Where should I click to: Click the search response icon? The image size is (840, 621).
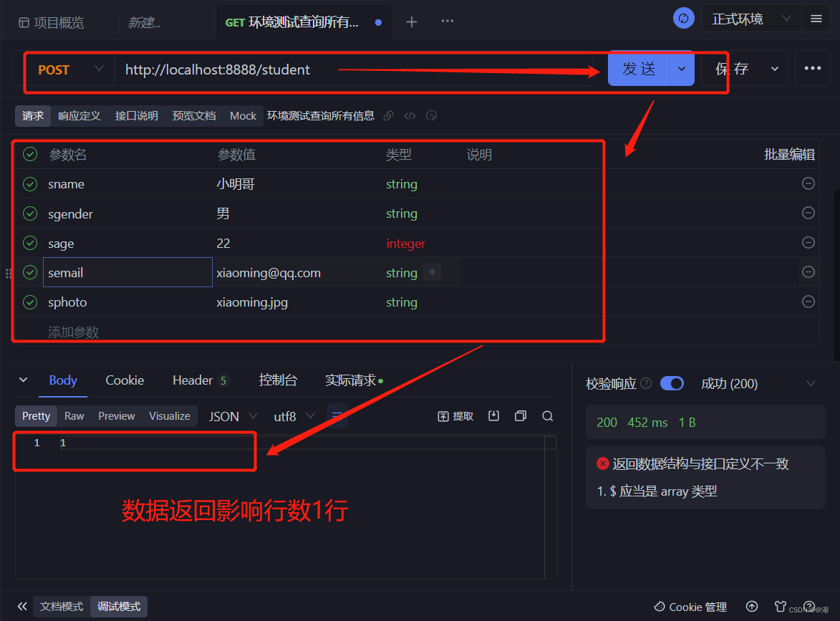(548, 415)
